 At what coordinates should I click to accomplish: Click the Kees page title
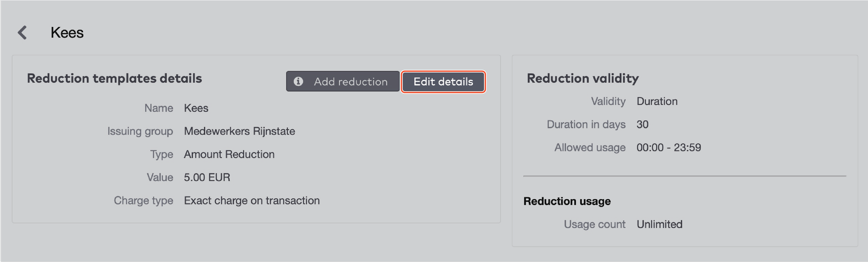[67, 32]
